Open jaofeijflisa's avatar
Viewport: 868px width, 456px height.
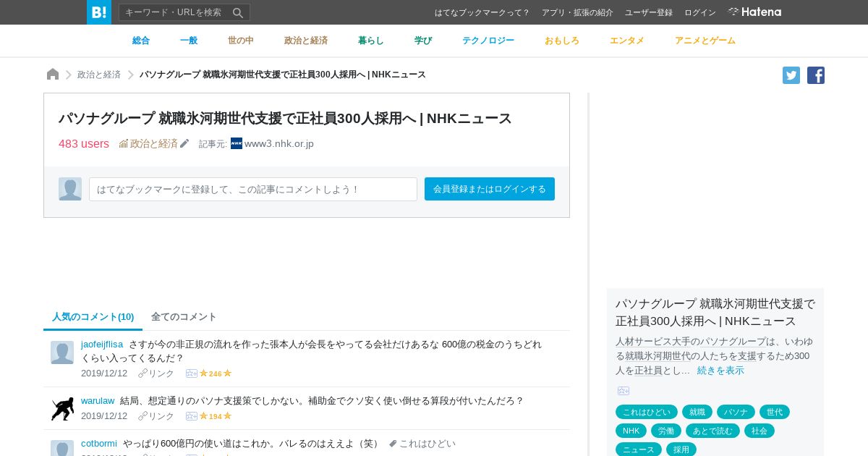coord(62,352)
